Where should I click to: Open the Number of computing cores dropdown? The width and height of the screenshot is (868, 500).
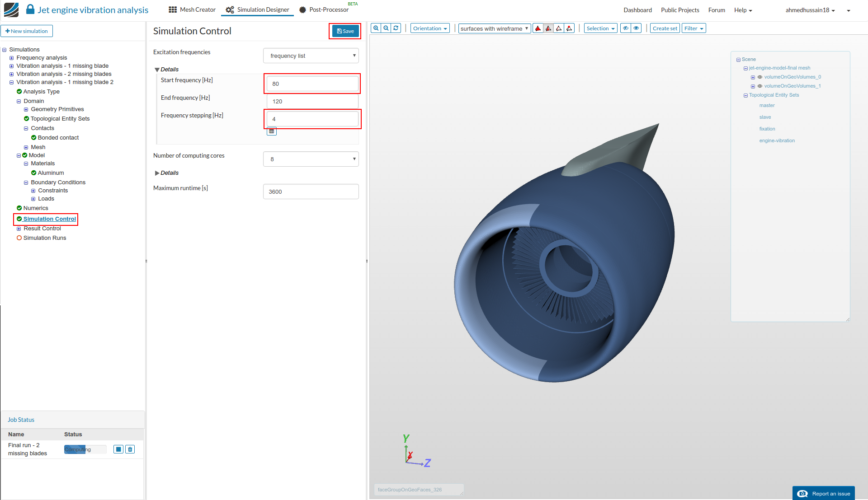click(311, 159)
